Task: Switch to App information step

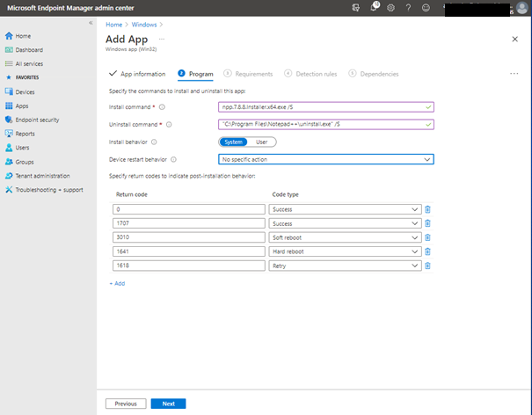Action: point(137,74)
